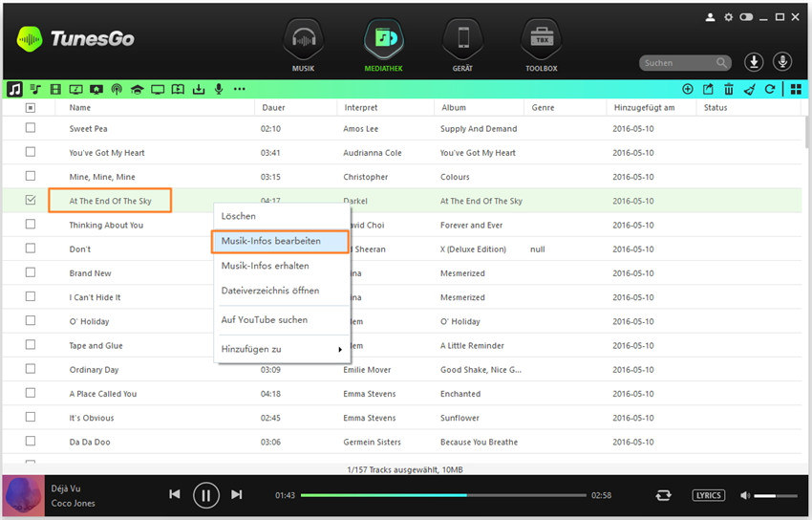The height and width of the screenshot is (520, 812).
Task: Toggle the switch in title bar
Action: coord(746,17)
